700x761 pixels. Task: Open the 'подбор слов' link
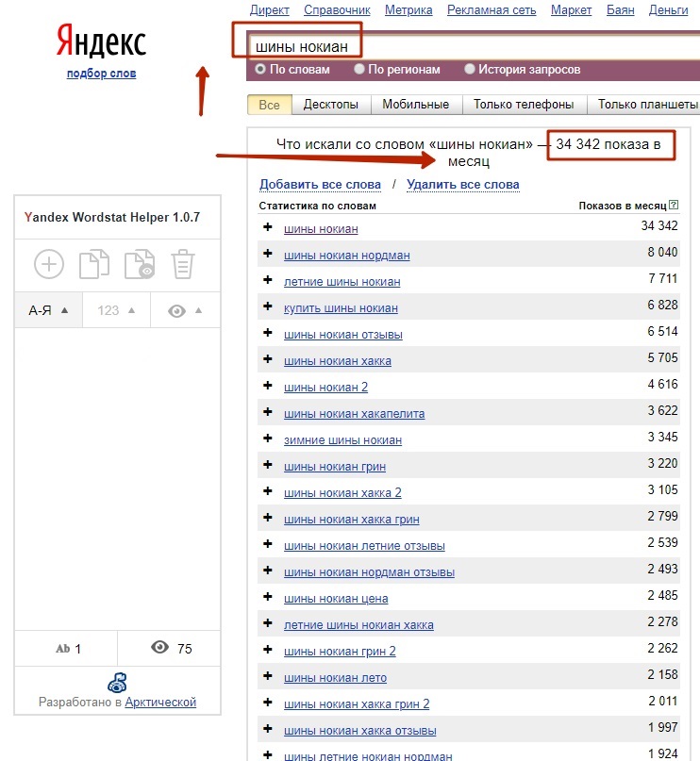click(101, 74)
